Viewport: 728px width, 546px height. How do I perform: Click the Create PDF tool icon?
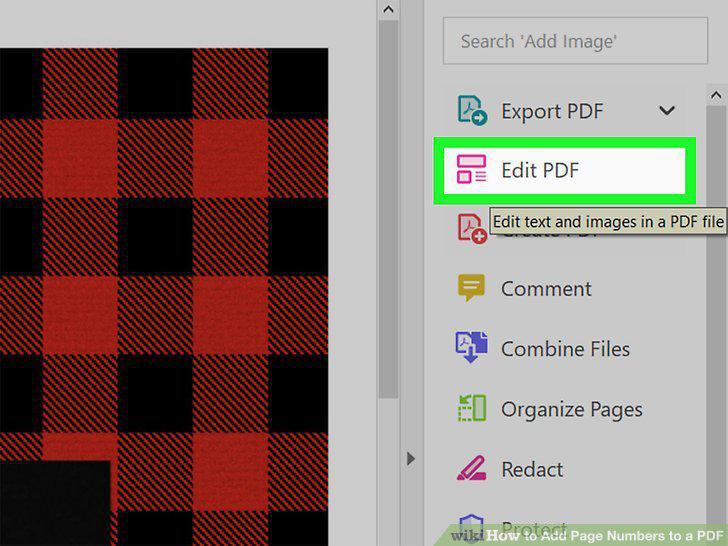click(x=472, y=228)
